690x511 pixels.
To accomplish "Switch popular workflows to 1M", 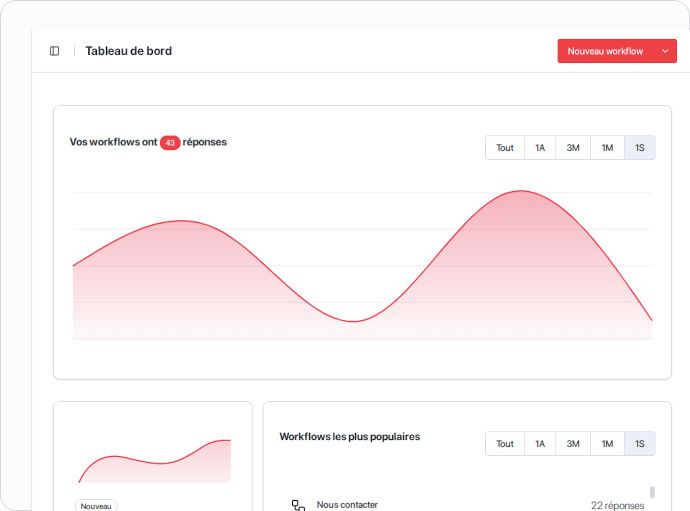I will point(607,444).
